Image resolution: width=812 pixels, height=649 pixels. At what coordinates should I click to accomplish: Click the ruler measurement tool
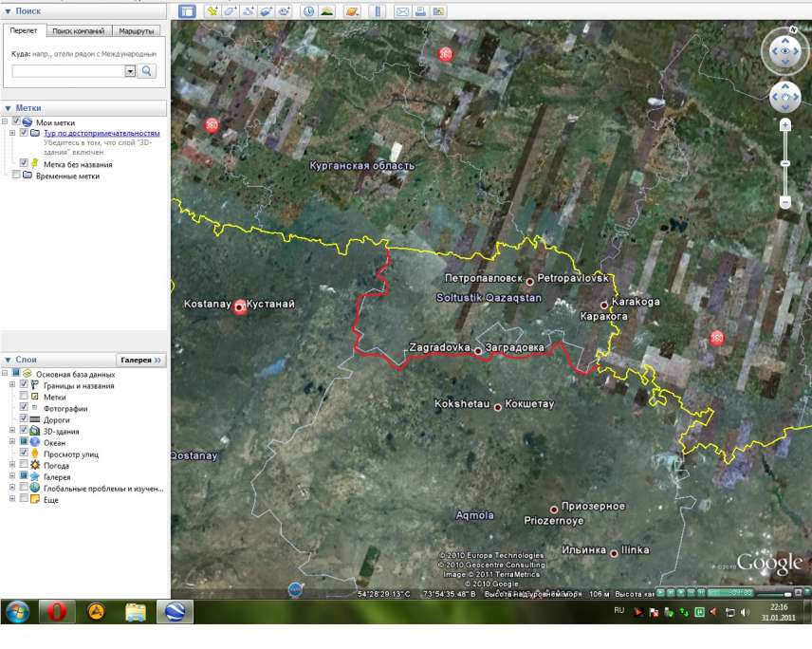pyautogui.click(x=377, y=11)
